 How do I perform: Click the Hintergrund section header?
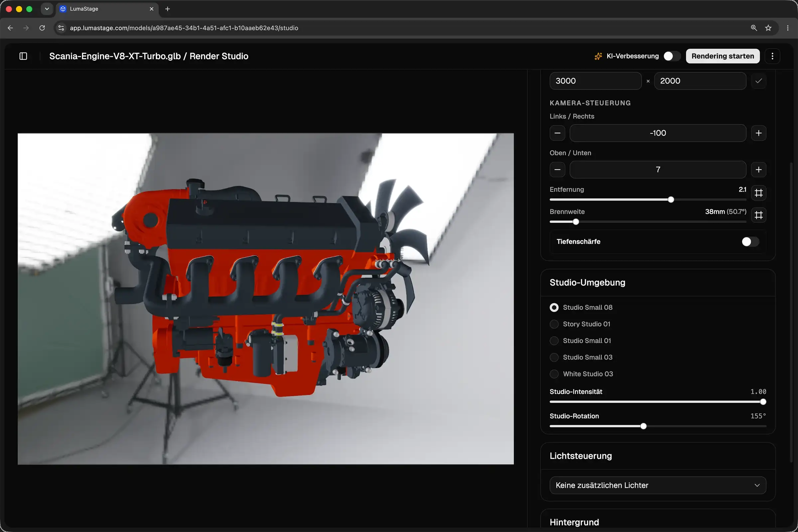coord(574,522)
